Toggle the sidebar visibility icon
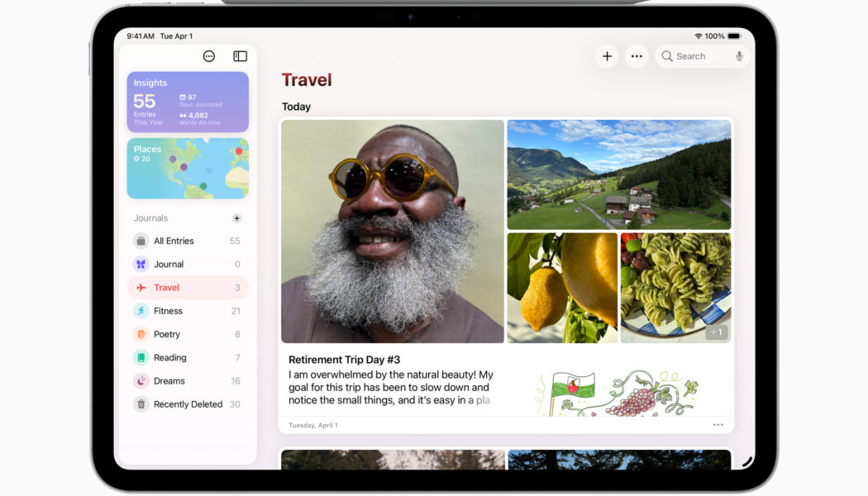This screenshot has height=496, width=868. (240, 56)
